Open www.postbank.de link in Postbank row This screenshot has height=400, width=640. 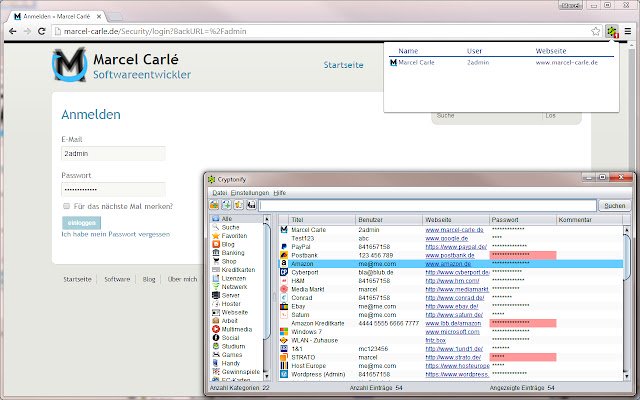click(450, 256)
